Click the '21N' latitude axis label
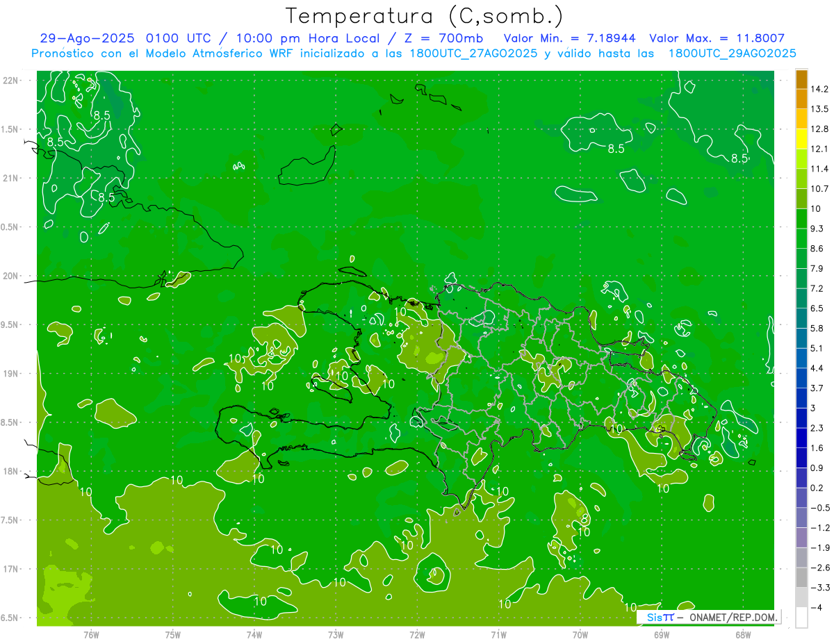Viewport: 834px width, 644px height. tap(12, 178)
